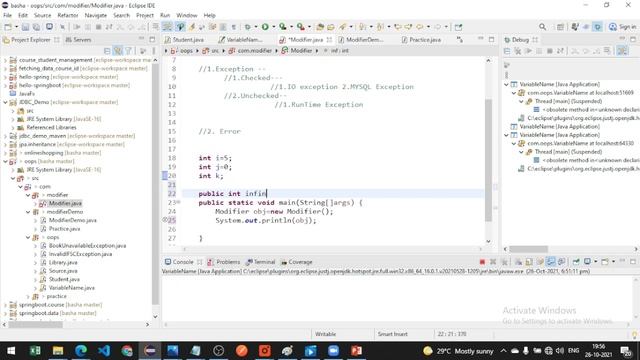
Task: Open File Explorer from the Windows taskbar
Action: point(58,351)
